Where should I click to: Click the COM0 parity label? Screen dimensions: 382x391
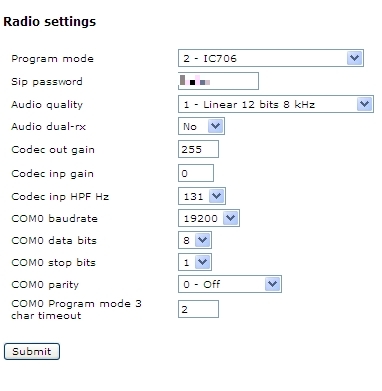tap(45, 285)
